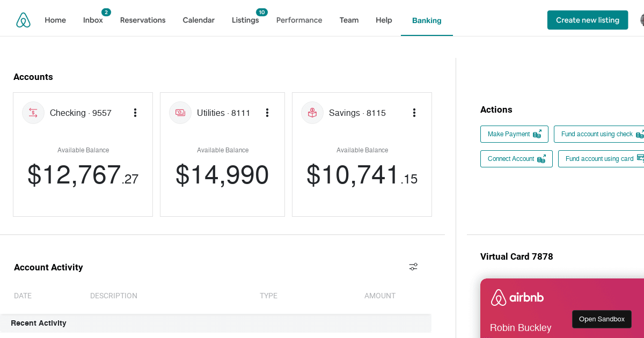Switch to the Banking tab
This screenshot has height=338, width=644.
[427, 20]
